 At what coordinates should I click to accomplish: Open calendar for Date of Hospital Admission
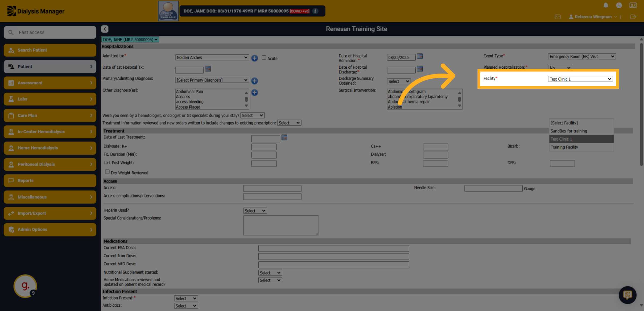click(x=420, y=56)
